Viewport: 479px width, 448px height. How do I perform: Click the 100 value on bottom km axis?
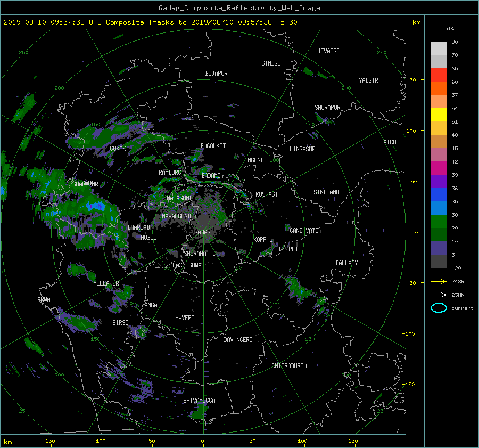(302, 441)
